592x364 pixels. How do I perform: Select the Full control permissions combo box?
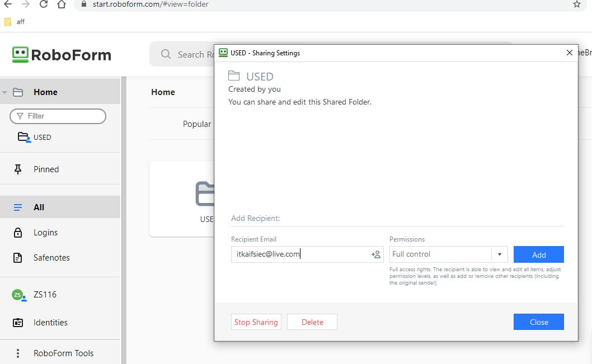[441, 254]
